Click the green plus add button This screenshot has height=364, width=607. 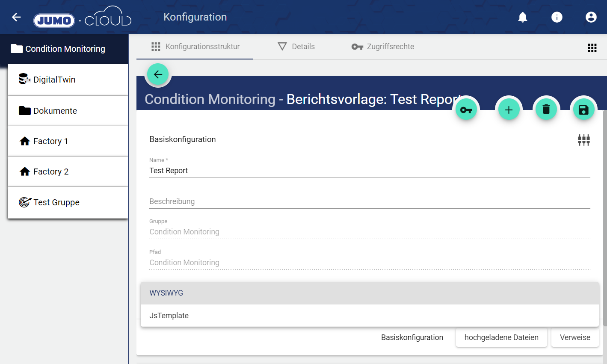point(509,110)
